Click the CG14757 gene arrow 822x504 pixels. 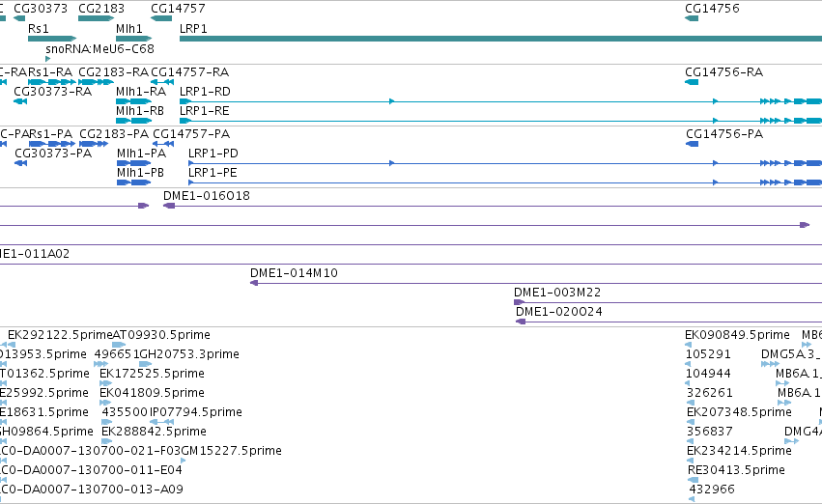point(161,18)
